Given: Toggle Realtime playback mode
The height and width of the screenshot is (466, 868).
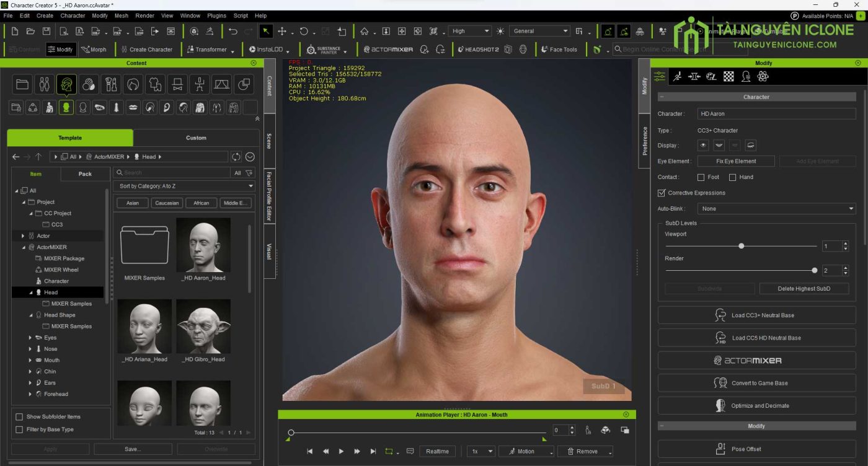Looking at the screenshot, I should point(437,451).
